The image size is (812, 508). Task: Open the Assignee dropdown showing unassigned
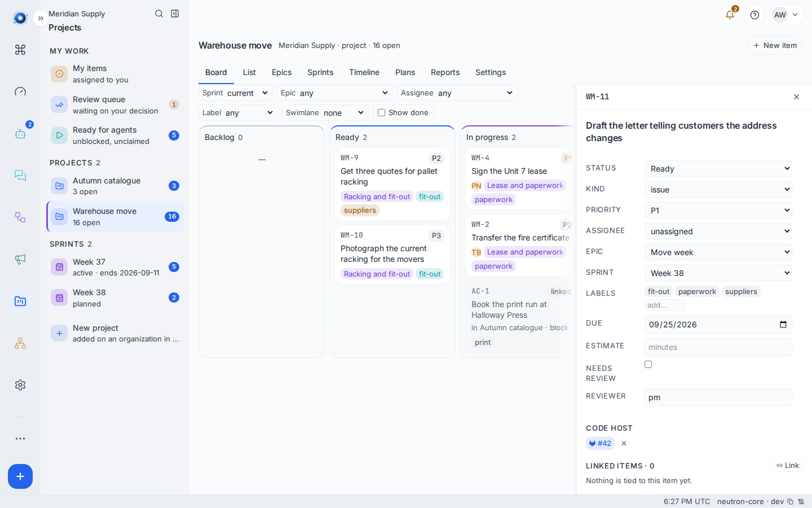pyautogui.click(x=718, y=231)
